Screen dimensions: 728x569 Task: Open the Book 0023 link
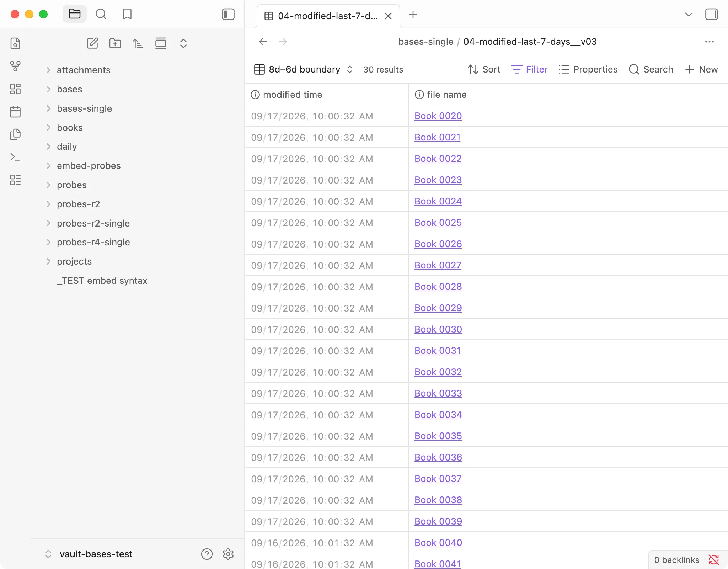[x=438, y=180]
